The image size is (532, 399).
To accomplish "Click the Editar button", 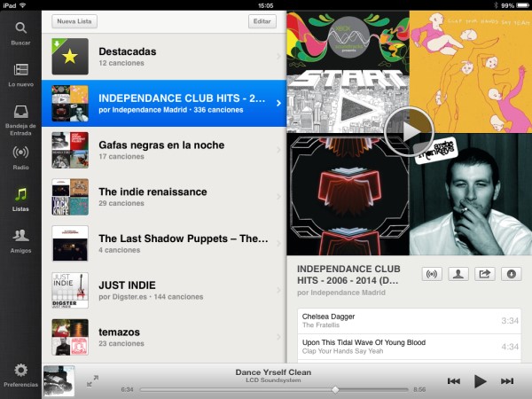I will click(262, 21).
